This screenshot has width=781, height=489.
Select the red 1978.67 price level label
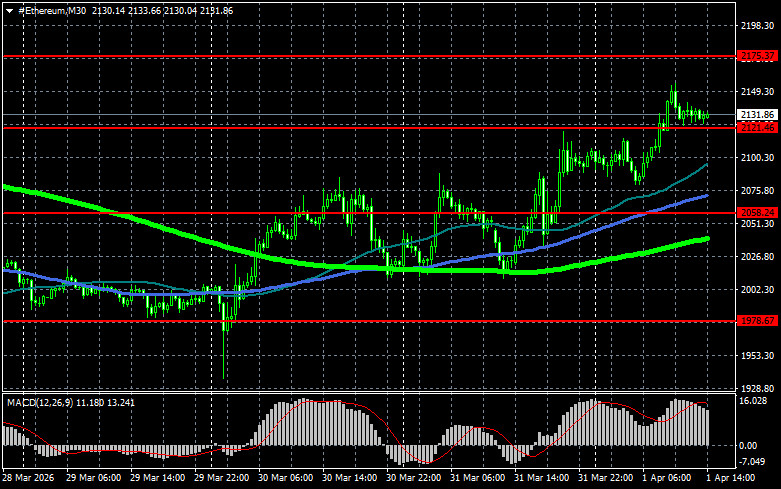tap(757, 321)
